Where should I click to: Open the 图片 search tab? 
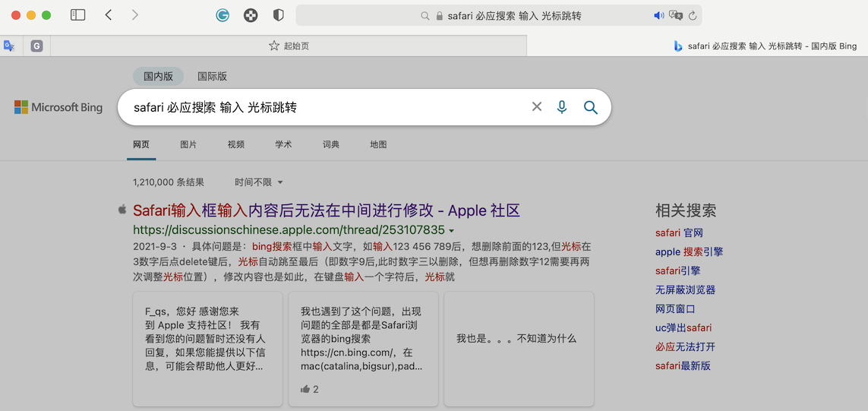tap(188, 144)
